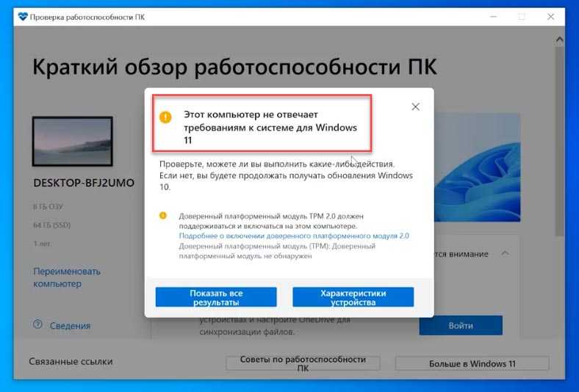The image size is (579, 392).
Task: Click the desktop thumbnail image of the PC
Action: [72, 141]
